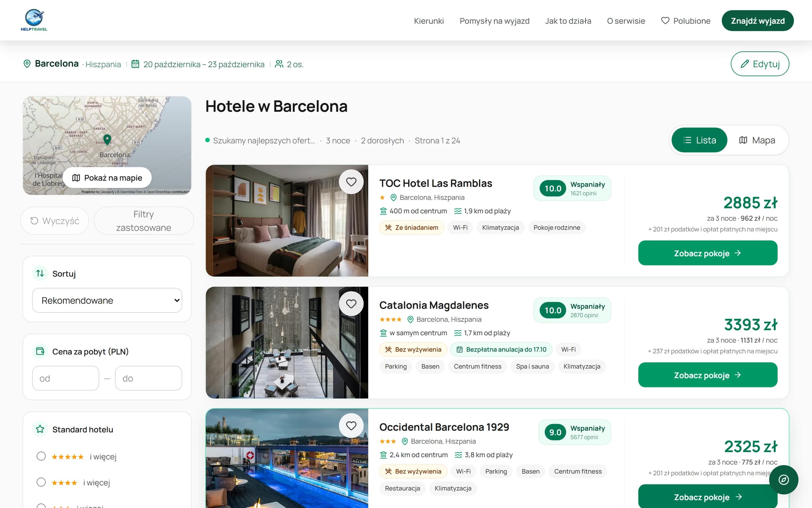Click the center building icon for Catalonia Magdalenes

point(383,333)
